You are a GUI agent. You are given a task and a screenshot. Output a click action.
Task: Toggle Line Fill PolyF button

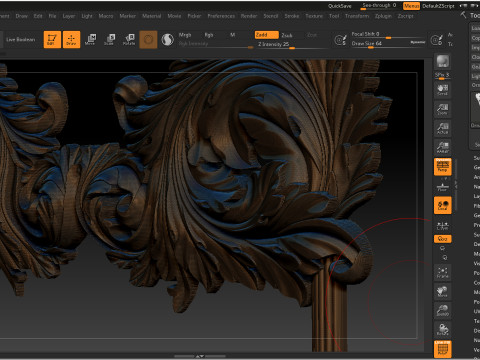[443, 349]
